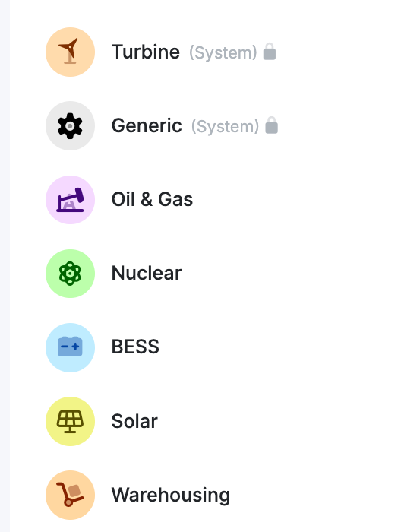This screenshot has width=401, height=532.
Task: Select the hand truck Warehousing icon
Action: 70,495
